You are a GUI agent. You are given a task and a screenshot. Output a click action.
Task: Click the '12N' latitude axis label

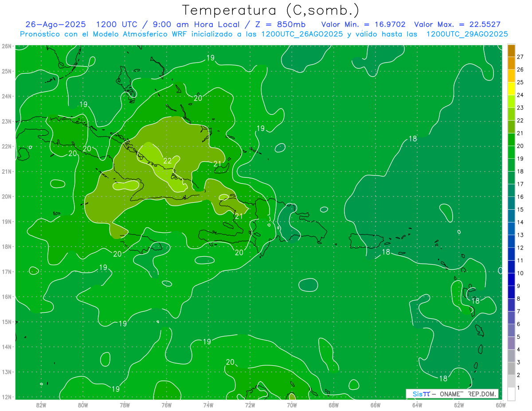coord(6,397)
